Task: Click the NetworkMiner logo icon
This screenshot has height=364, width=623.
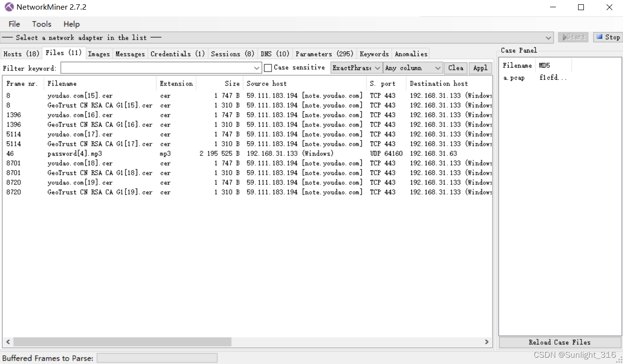Action: (x=8, y=7)
